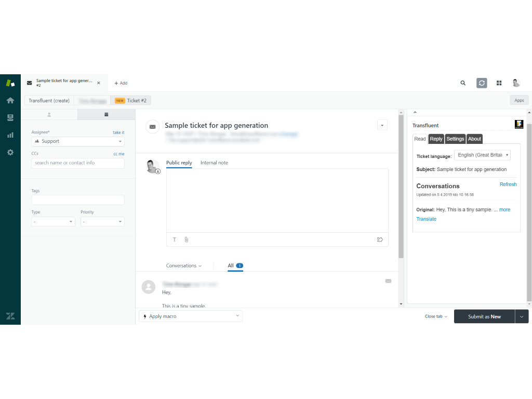This screenshot has height=399, width=532.
Task: Open the Apply macro dropdown
Action: click(190, 316)
